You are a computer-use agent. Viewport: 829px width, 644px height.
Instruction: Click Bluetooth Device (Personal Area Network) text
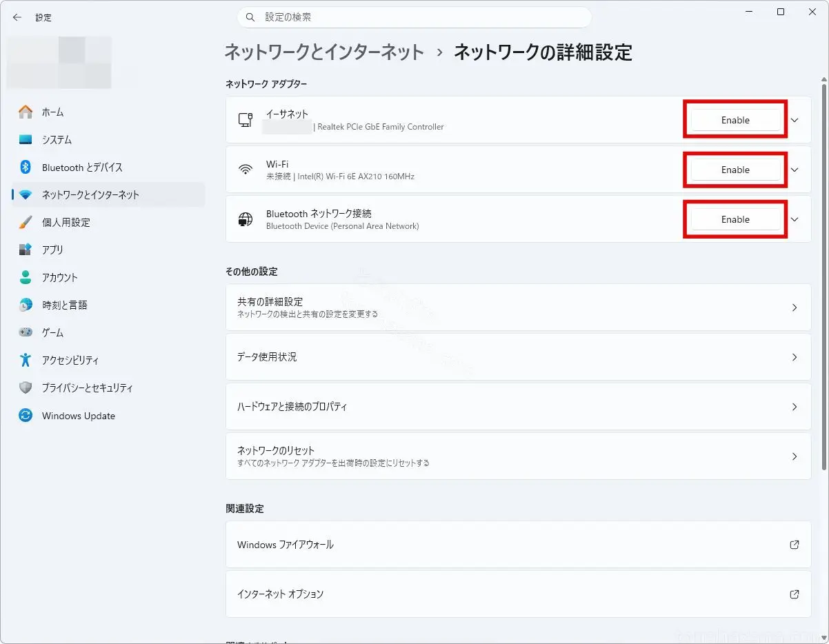pyautogui.click(x=343, y=226)
